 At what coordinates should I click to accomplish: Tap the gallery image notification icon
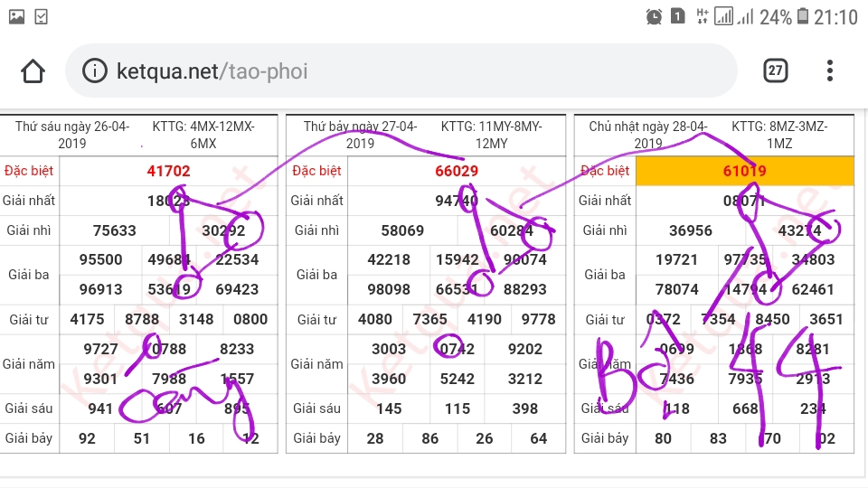click(16, 16)
